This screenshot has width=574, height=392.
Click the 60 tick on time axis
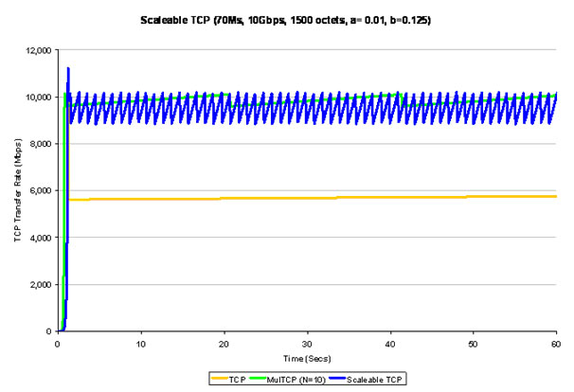click(556, 342)
